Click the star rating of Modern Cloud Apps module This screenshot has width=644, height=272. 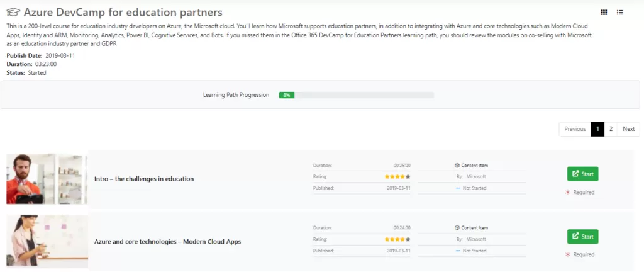coord(397,239)
